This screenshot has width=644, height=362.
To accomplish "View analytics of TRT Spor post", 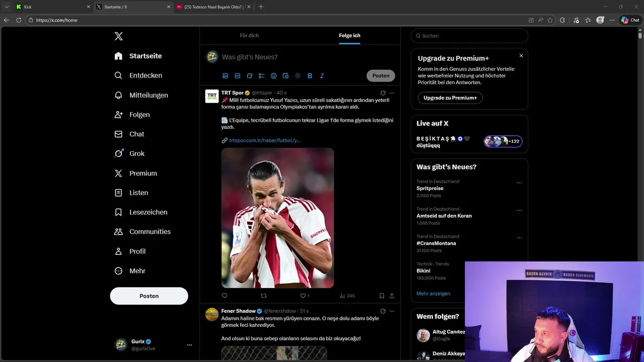I will [347, 296].
